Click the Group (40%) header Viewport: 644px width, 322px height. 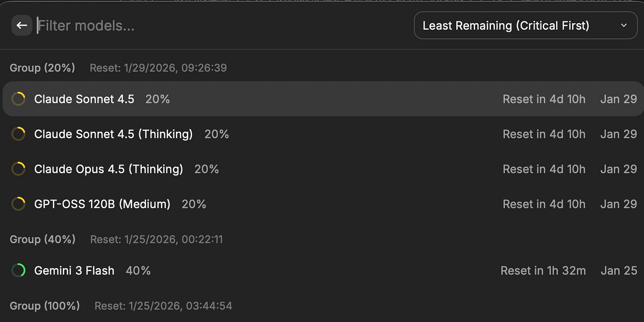(x=43, y=239)
